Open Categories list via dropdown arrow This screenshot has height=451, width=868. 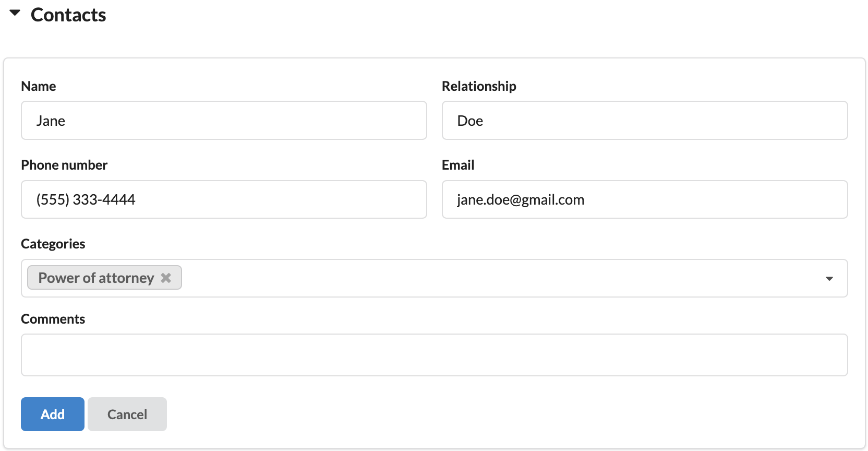(x=829, y=279)
